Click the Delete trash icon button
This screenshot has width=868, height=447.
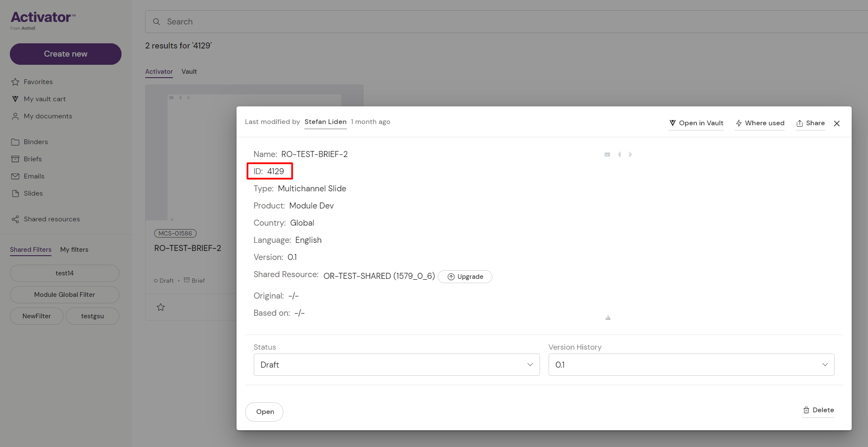818,410
